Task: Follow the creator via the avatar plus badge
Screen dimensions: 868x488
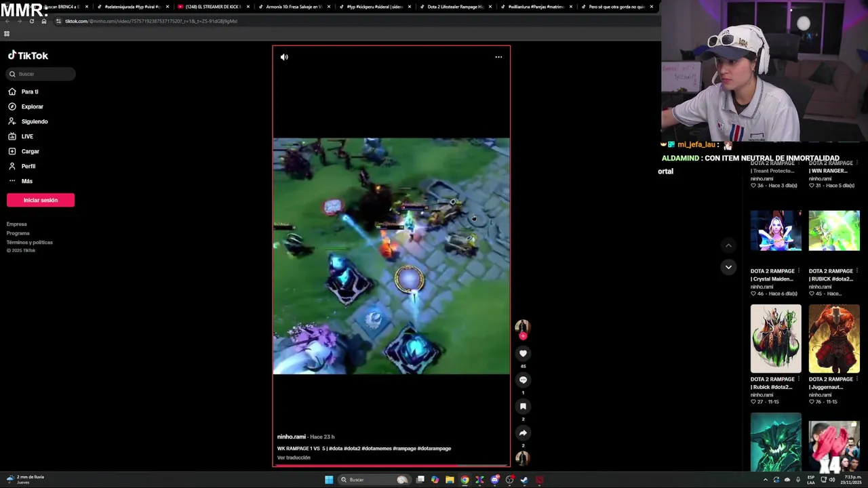Action: tap(523, 335)
